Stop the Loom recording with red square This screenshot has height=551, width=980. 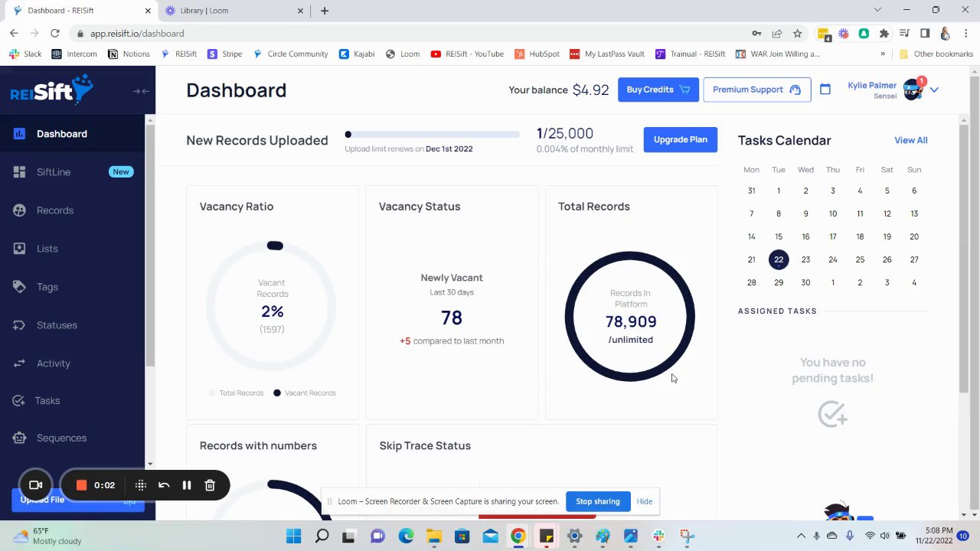coord(81,485)
